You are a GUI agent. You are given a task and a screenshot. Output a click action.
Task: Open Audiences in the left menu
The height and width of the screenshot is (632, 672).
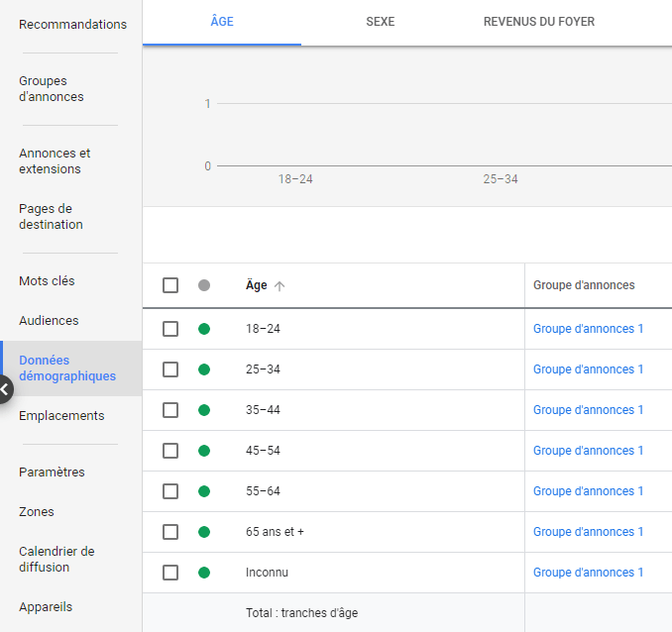click(49, 321)
